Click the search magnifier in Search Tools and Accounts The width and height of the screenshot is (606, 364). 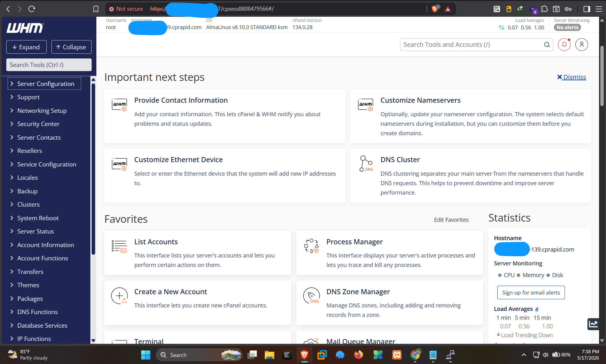coord(547,45)
